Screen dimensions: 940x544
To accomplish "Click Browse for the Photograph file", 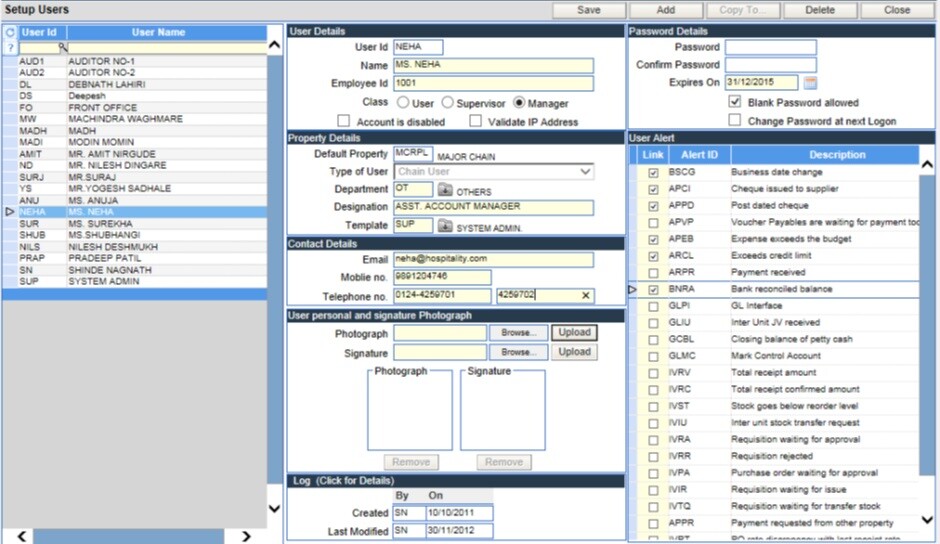I will 518,333.
